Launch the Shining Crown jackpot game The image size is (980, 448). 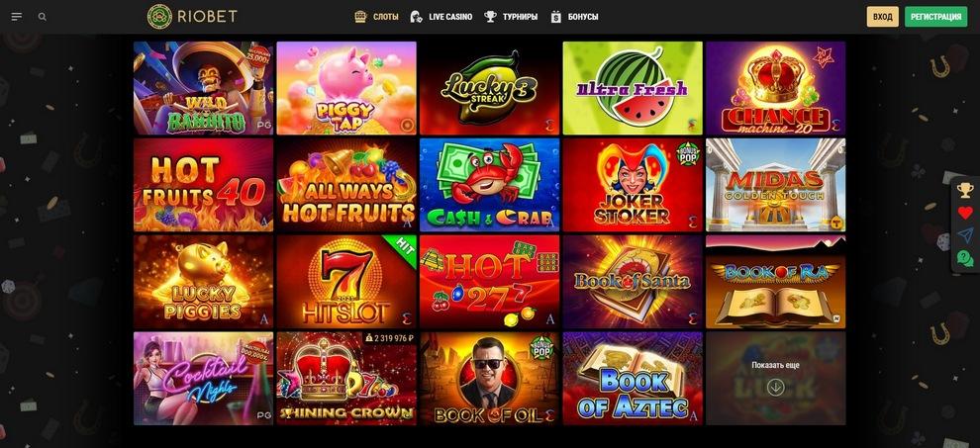346,379
